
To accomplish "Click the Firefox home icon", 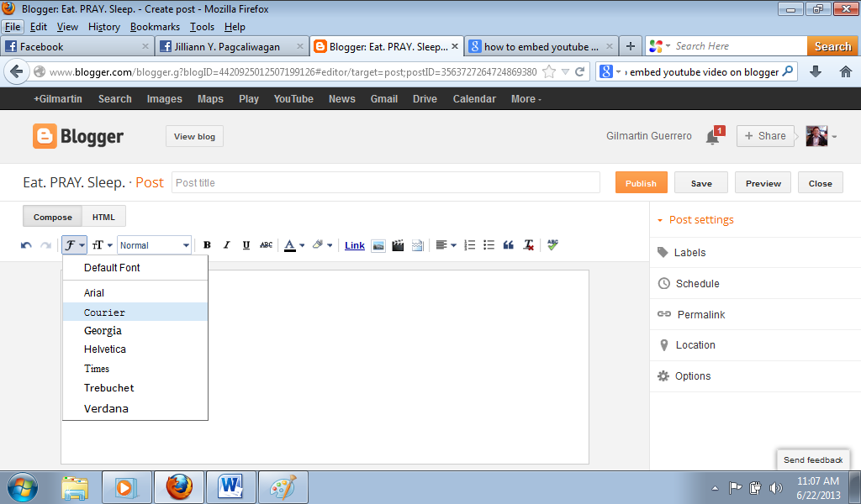I will tap(846, 71).
